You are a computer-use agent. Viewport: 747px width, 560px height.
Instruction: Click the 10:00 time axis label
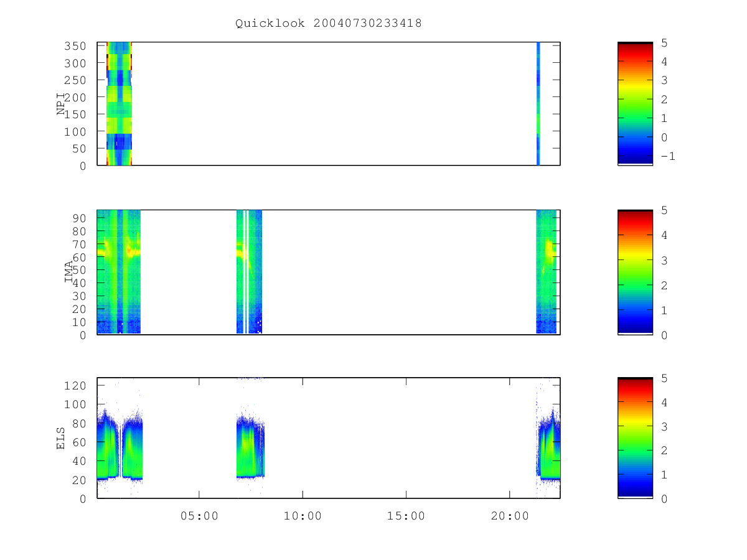click(303, 516)
